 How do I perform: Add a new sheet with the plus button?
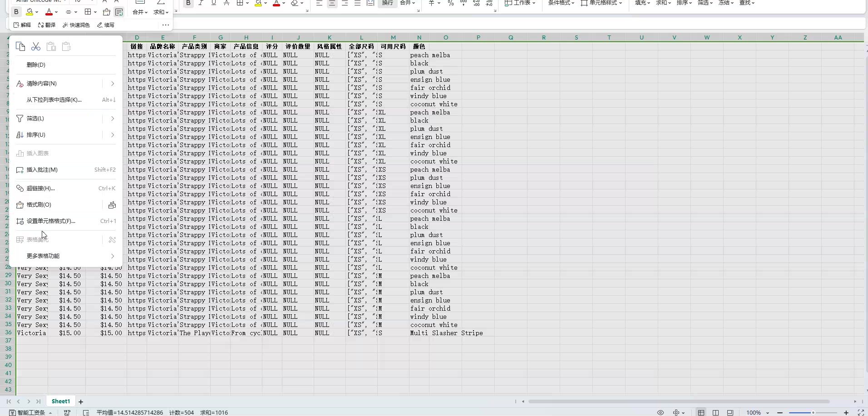81,401
